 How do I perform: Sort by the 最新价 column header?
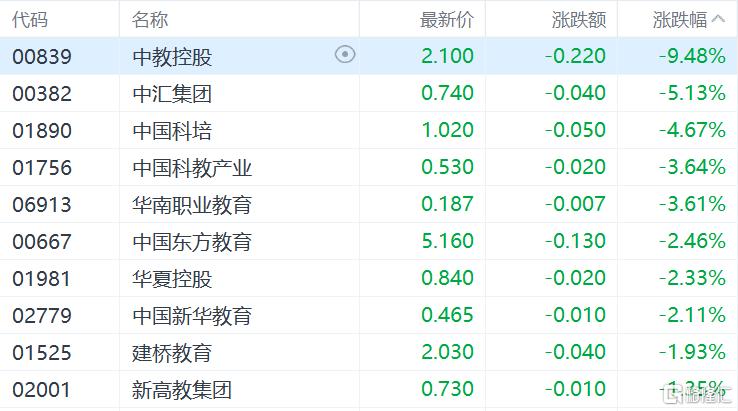[447, 20]
